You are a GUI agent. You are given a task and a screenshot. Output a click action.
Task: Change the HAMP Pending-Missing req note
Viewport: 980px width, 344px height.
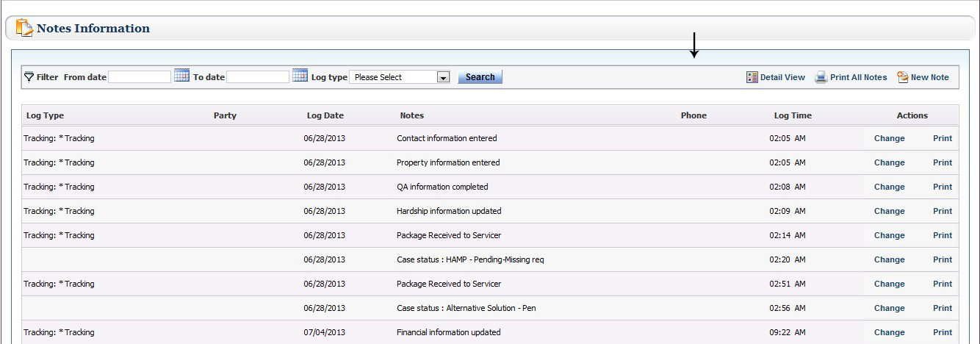[889, 259]
